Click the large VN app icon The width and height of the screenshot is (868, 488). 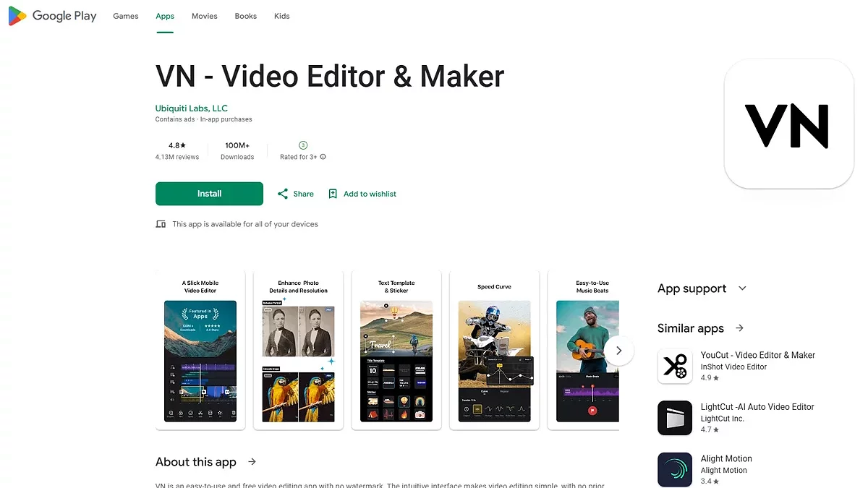point(788,124)
